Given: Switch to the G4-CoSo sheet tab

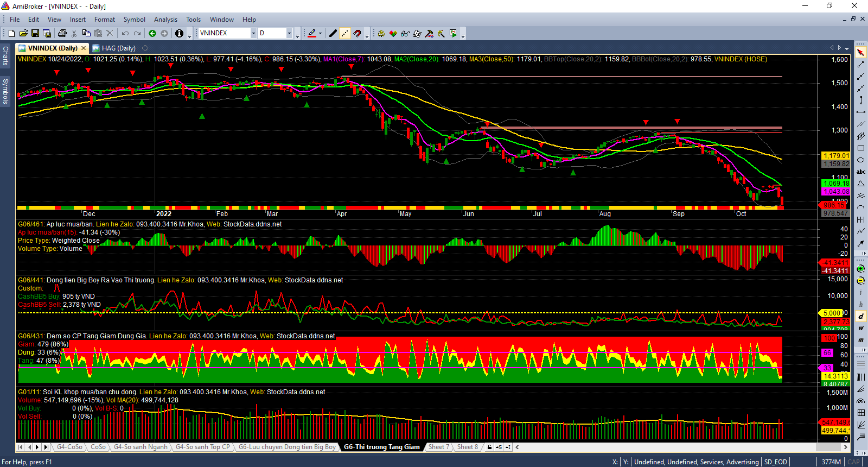Looking at the screenshot, I should pyautogui.click(x=69, y=447).
